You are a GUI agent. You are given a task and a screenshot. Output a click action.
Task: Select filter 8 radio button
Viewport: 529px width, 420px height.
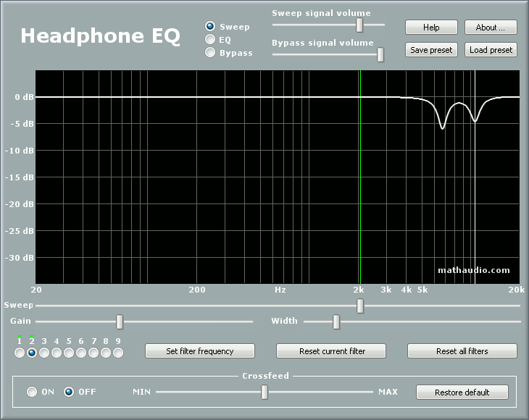coord(106,353)
